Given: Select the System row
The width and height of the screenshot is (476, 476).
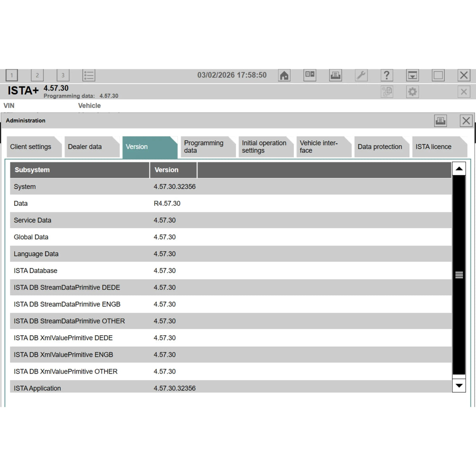Looking at the screenshot, I should click(x=231, y=186).
